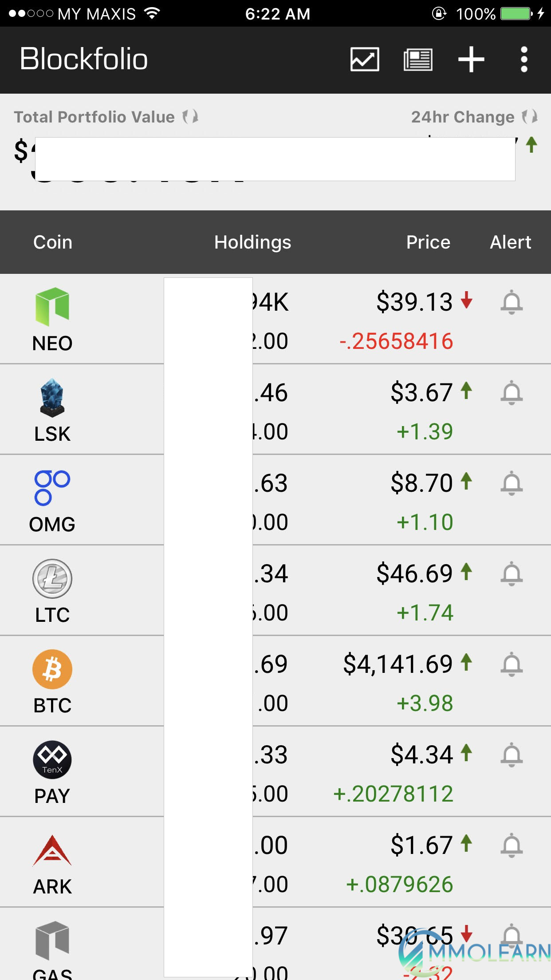Select PAY price $4.34

click(x=421, y=755)
